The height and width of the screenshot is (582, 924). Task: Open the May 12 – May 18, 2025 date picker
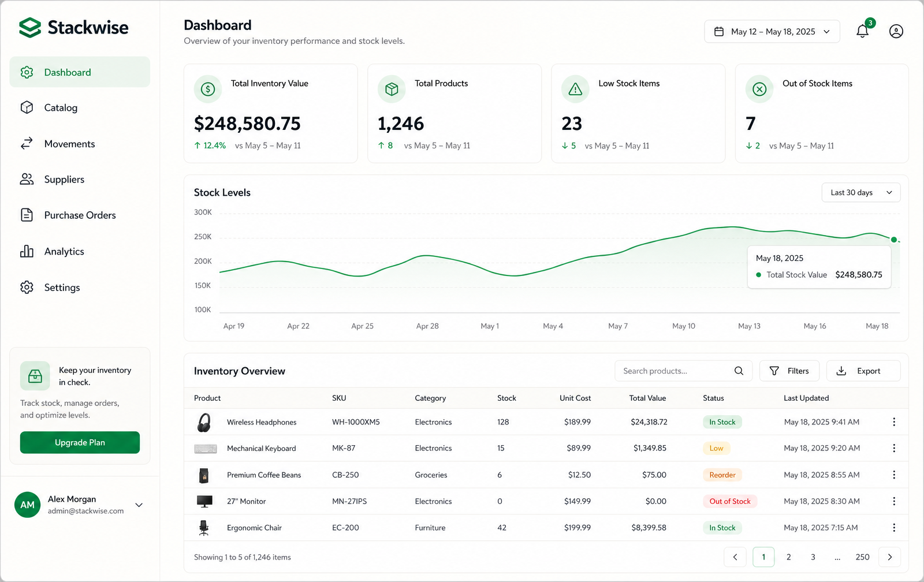(x=772, y=32)
